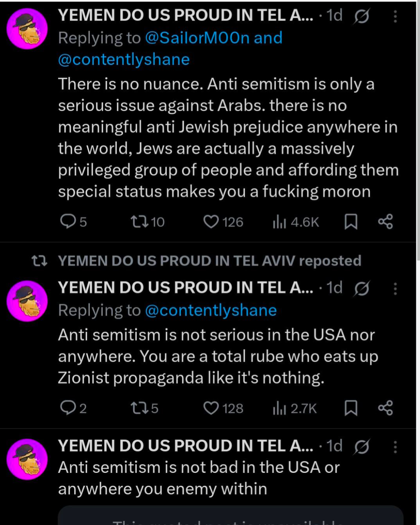Screen dimensions: 420x525
Task: Share the second post
Action: click(386, 408)
